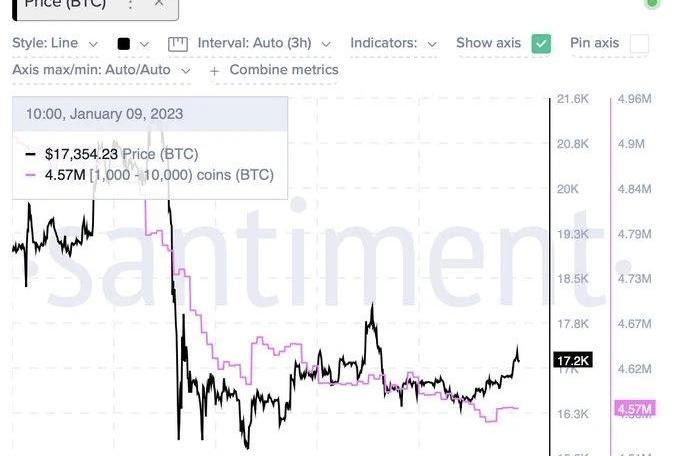Image resolution: width=679 pixels, height=456 pixels.
Task: Click the pink 4.57M axis value label
Action: pos(634,409)
